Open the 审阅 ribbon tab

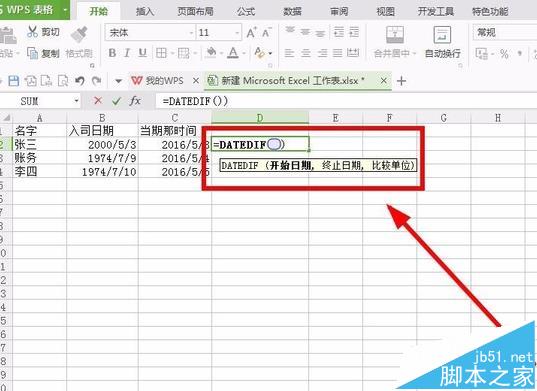click(339, 11)
